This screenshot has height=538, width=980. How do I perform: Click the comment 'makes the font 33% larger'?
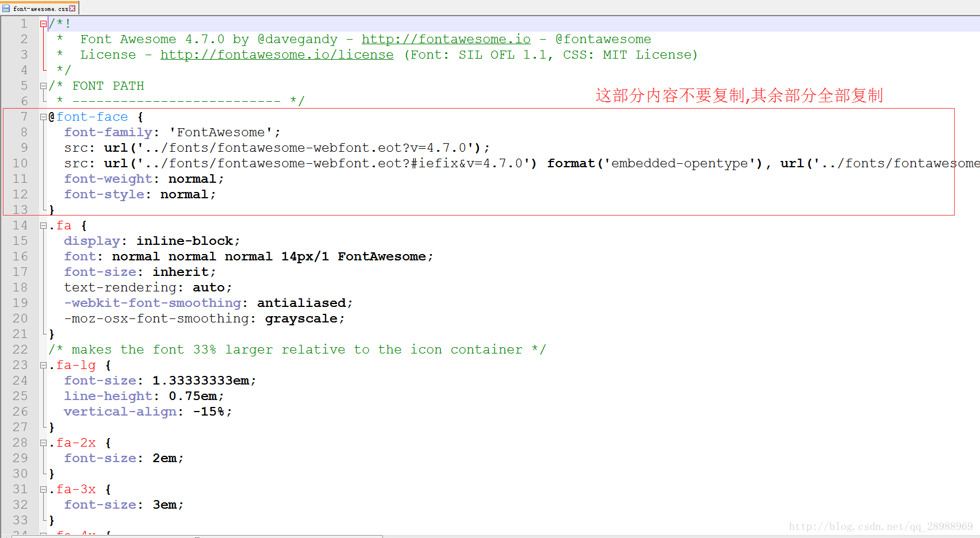click(297, 349)
